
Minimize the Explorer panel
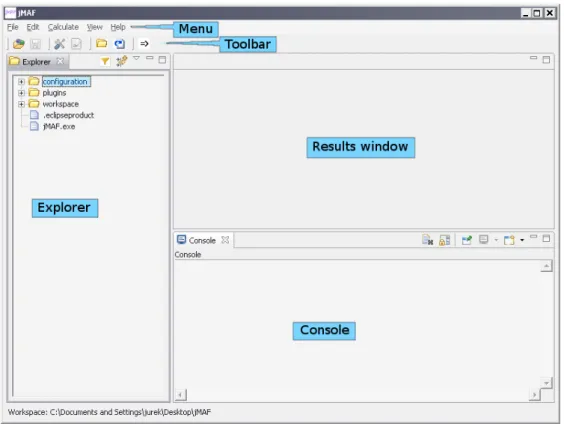[x=150, y=58]
